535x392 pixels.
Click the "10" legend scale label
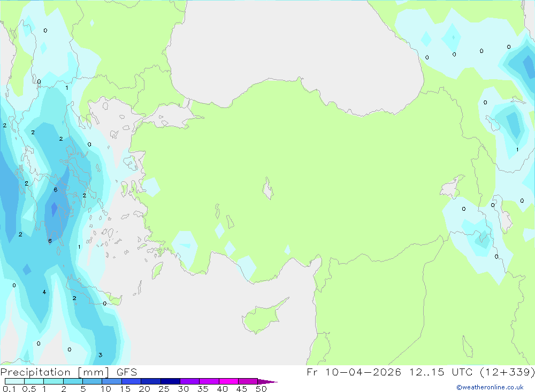click(x=106, y=389)
